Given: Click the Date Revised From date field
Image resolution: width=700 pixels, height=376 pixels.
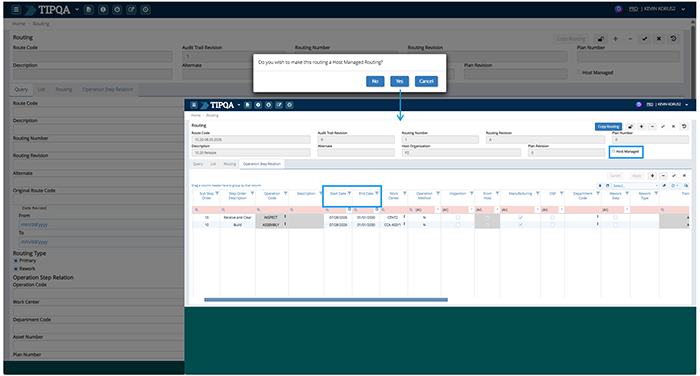Looking at the screenshot, I should [101, 224].
